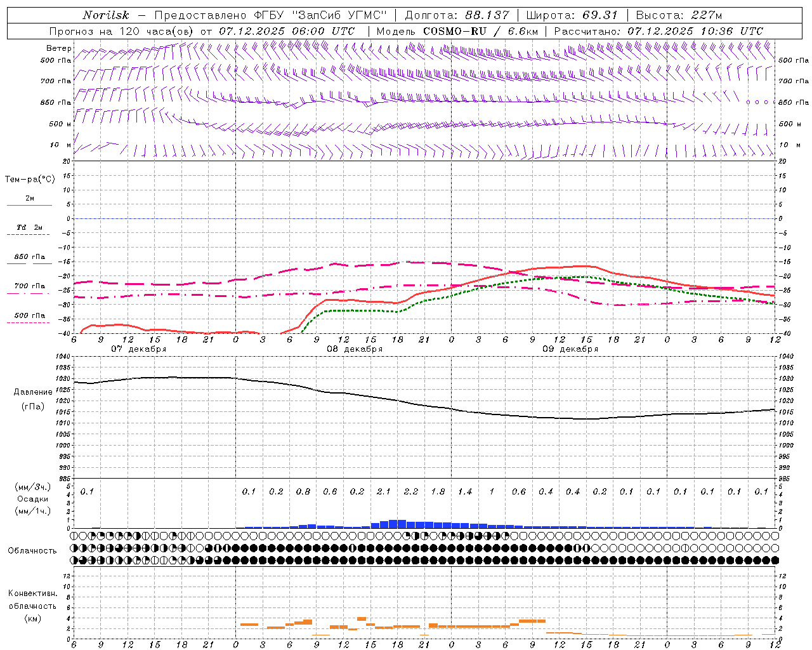Click the forecast text Прогноз на 120 часа(ов)
Screen dimensions: 812x650
(122, 31)
